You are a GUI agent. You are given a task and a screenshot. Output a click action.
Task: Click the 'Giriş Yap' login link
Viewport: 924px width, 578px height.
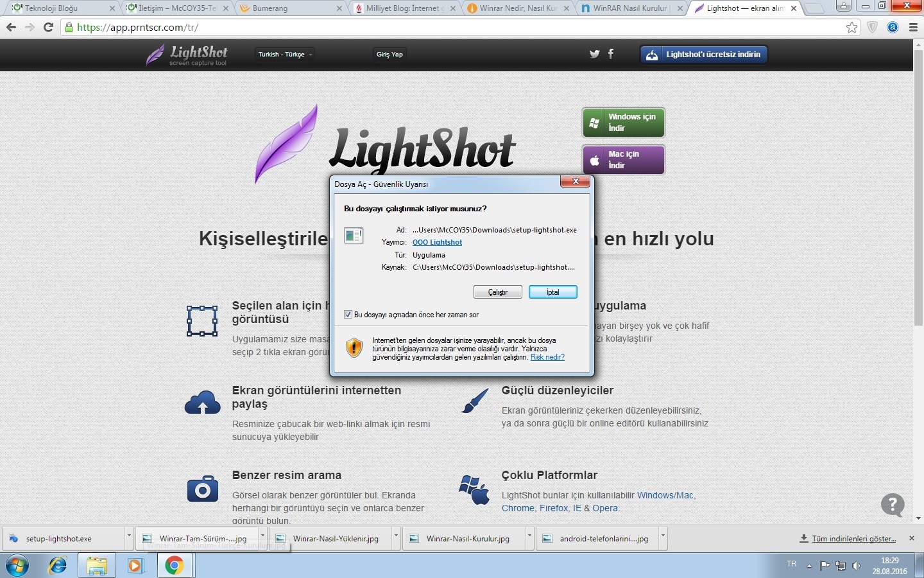389,55
